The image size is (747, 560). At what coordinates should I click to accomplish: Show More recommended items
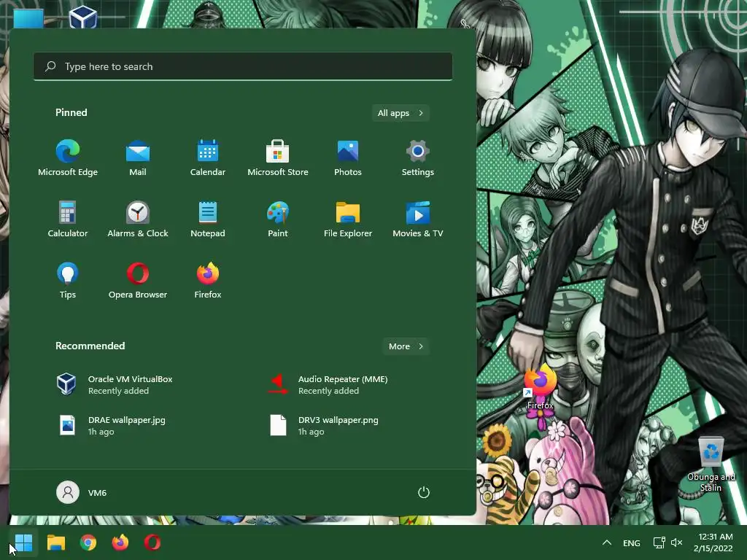pyautogui.click(x=406, y=346)
